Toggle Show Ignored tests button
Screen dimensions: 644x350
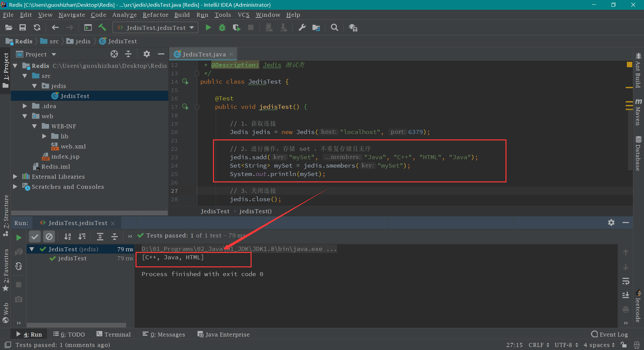pos(49,236)
